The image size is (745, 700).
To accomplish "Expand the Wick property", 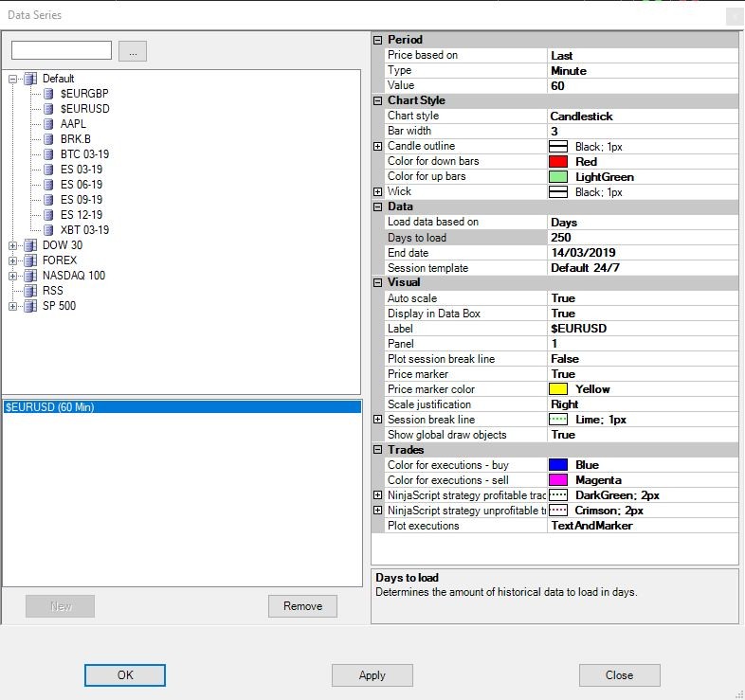I will pos(378,192).
